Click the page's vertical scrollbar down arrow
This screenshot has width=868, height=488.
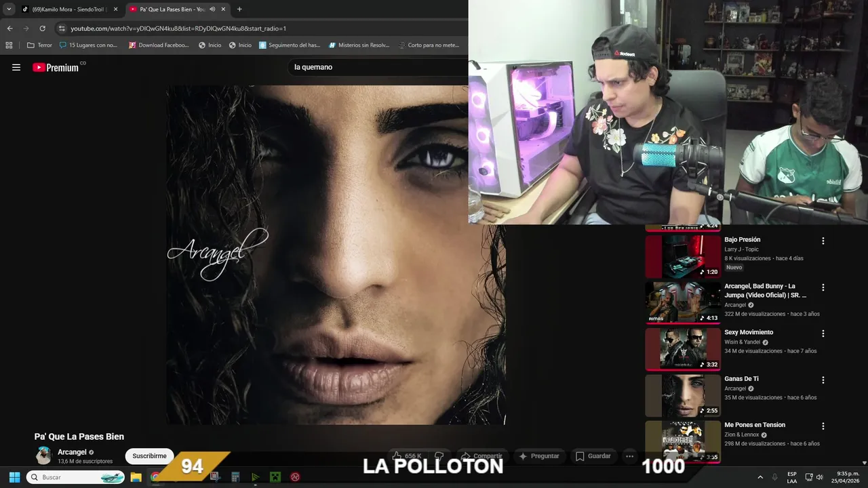[x=864, y=463]
